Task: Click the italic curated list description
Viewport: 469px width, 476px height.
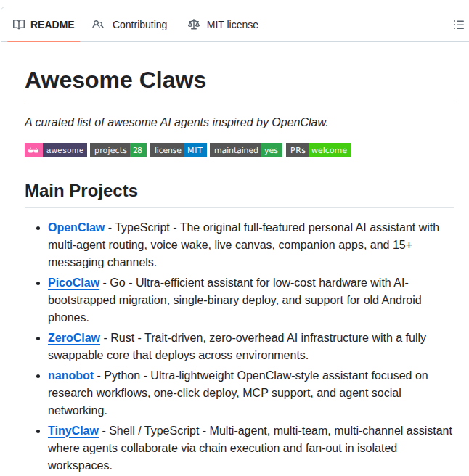Action: pos(176,122)
